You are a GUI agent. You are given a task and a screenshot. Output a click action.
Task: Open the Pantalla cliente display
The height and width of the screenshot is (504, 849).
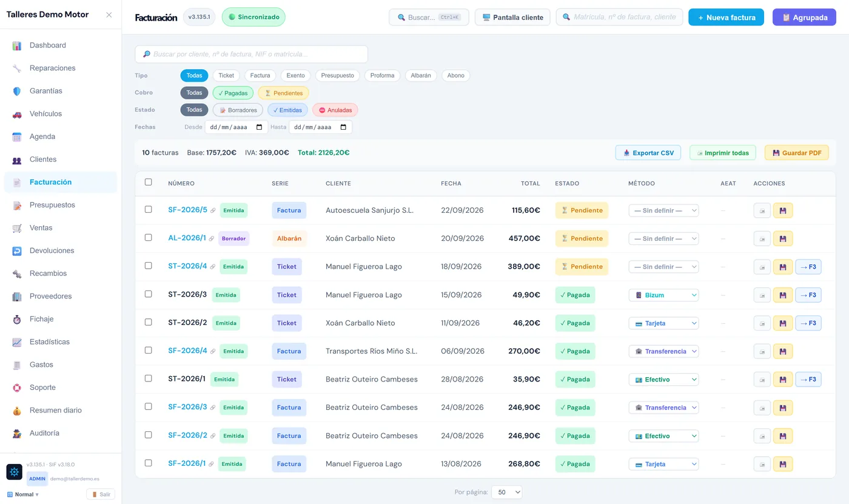click(512, 18)
